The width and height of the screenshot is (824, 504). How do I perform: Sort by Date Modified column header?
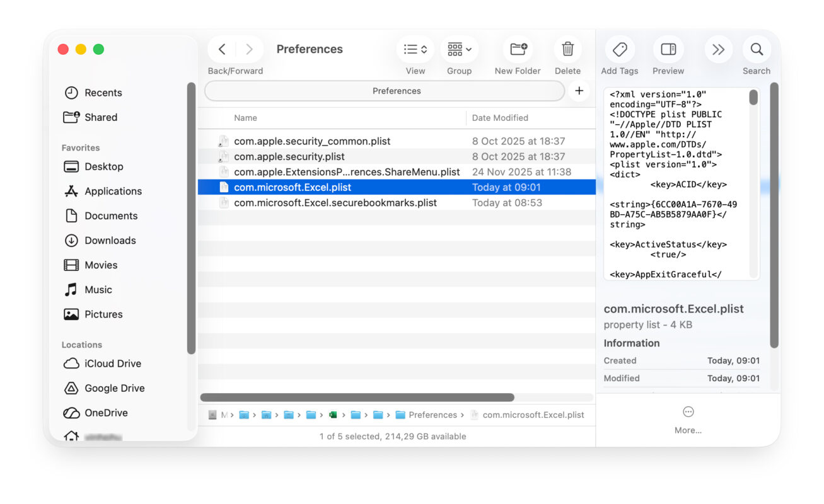500,118
